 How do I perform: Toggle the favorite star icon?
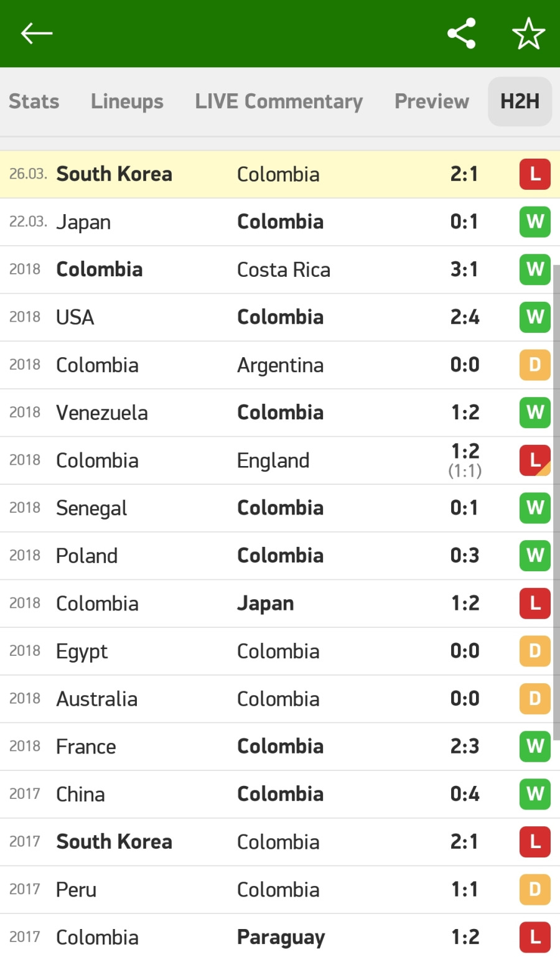click(528, 34)
